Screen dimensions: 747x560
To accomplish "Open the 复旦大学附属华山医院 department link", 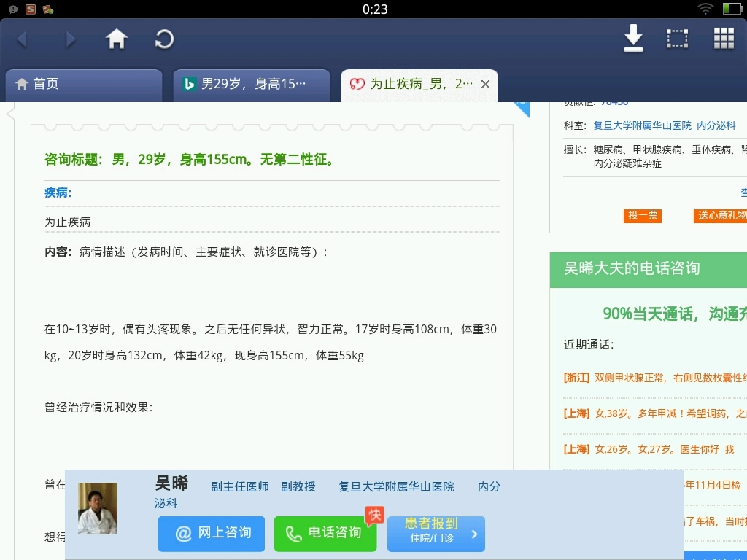I will coord(642,125).
